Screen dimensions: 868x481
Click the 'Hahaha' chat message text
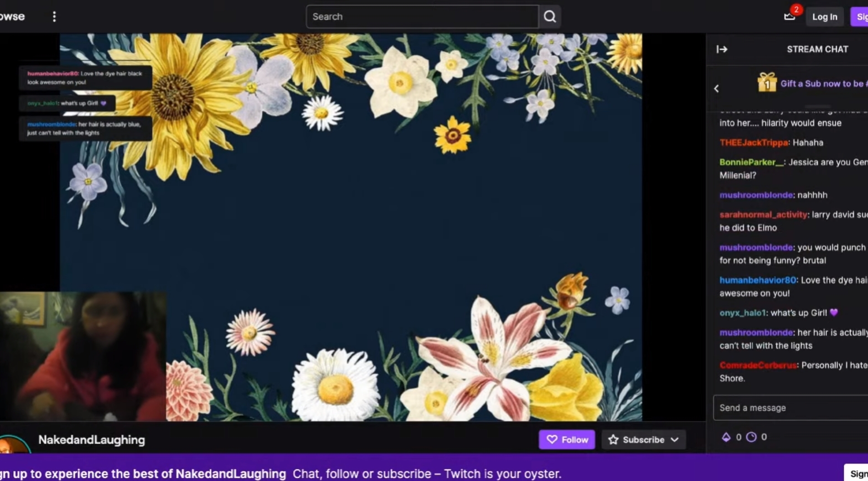point(808,143)
